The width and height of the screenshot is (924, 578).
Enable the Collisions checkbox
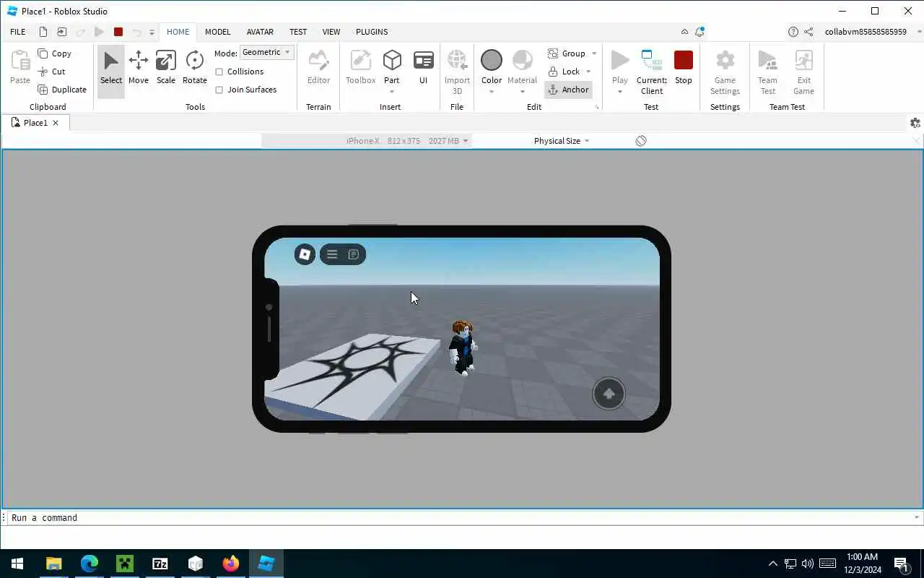pyautogui.click(x=219, y=72)
